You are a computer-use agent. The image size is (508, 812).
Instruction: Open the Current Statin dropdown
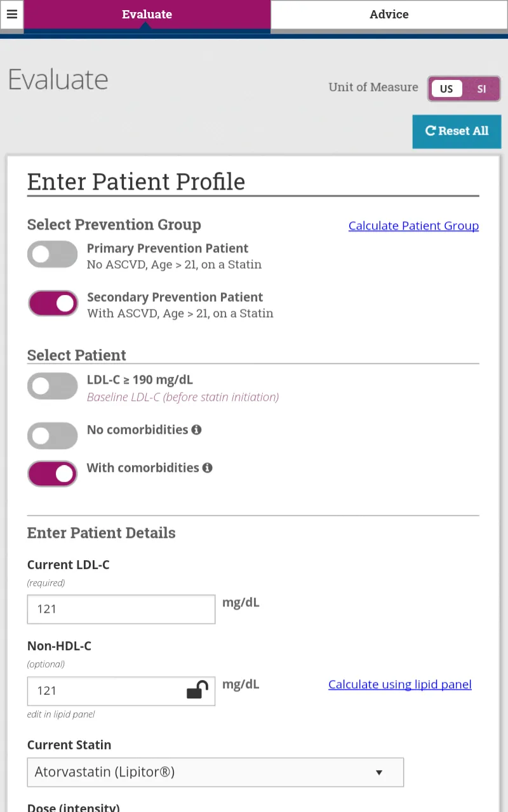215,772
